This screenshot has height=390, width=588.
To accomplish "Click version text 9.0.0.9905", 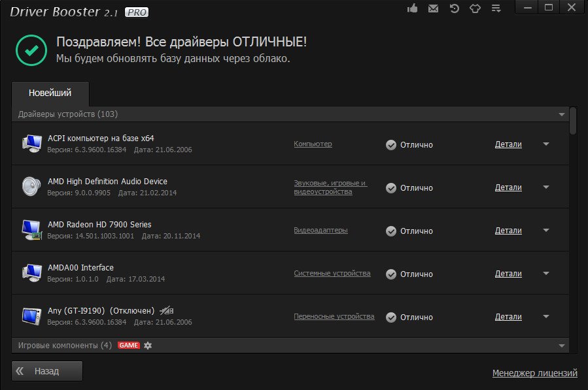I will [93, 193].
